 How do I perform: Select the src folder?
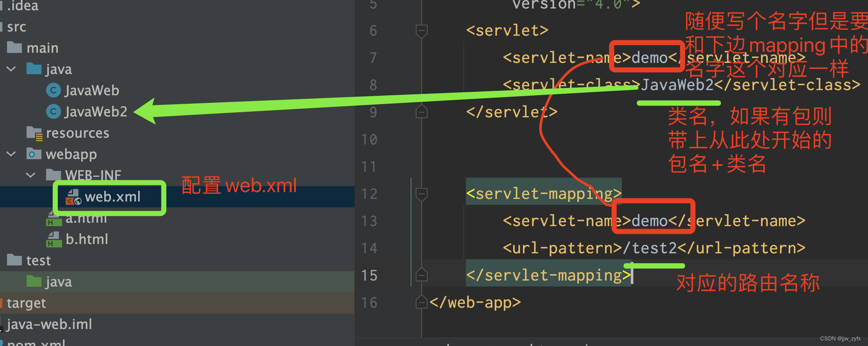17,27
